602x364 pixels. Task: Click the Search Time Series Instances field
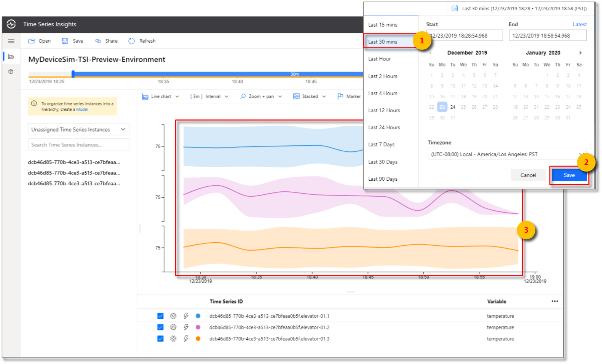pos(78,145)
